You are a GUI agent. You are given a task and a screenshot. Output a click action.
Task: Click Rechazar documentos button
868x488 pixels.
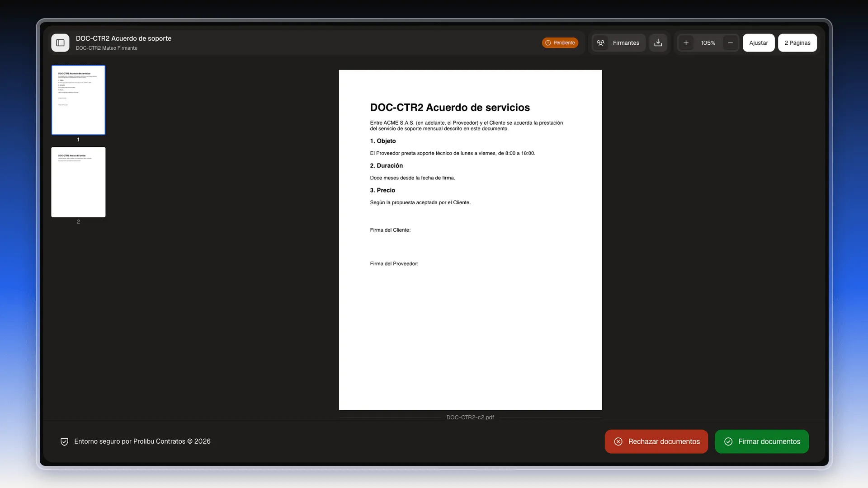(656, 441)
